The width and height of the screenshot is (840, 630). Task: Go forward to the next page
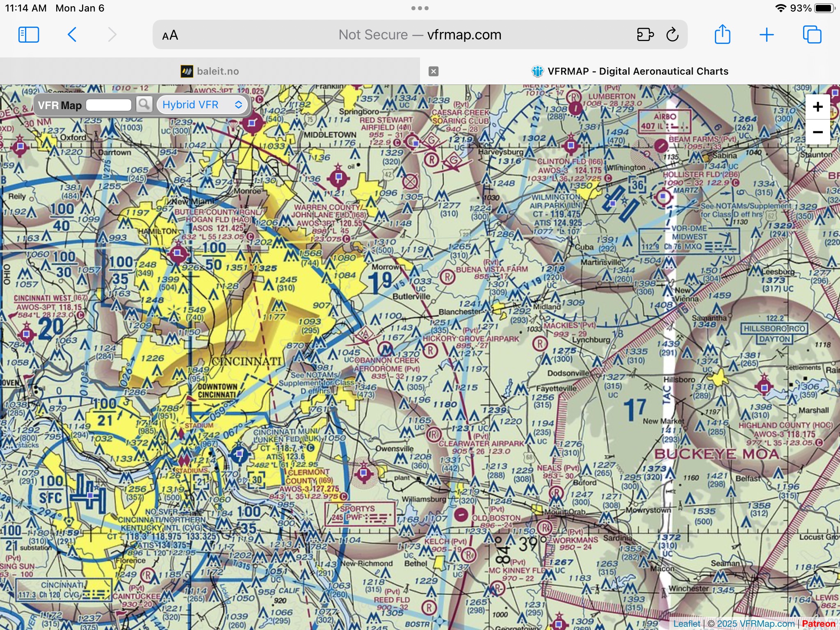click(112, 35)
